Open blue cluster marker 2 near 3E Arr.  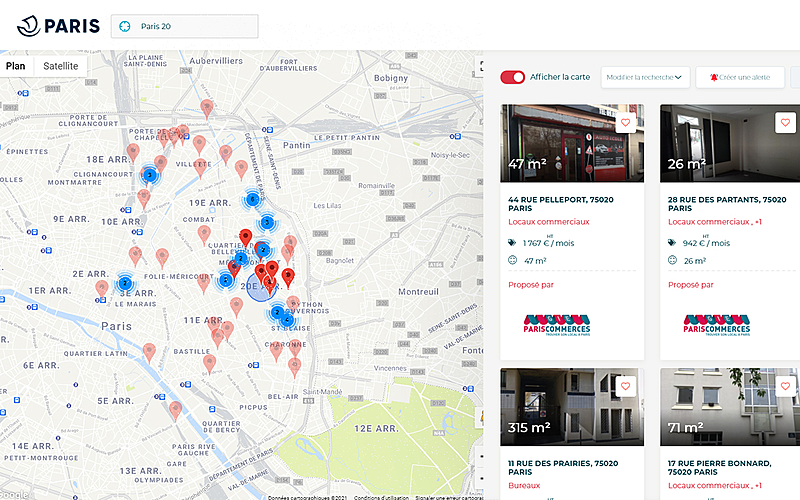click(x=125, y=283)
